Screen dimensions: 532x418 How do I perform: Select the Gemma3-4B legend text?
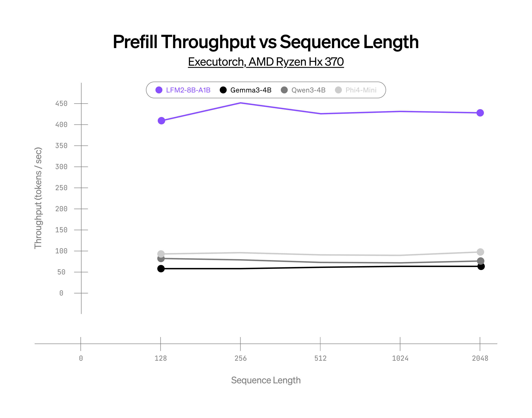point(251,90)
